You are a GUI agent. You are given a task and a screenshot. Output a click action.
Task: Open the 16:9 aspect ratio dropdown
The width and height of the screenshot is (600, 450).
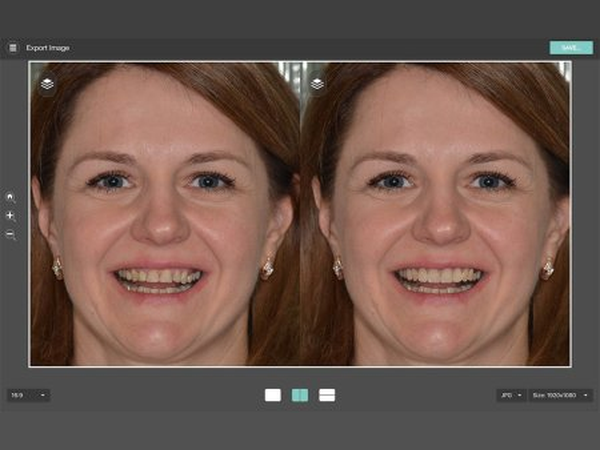28,395
